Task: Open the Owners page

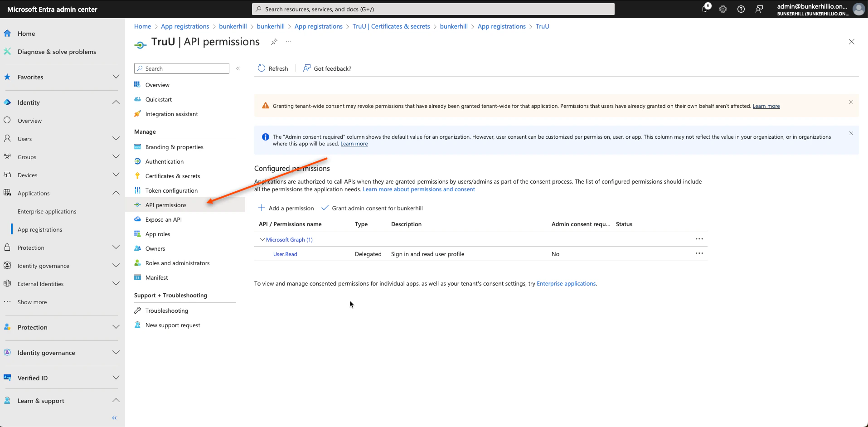Action: coord(155,249)
